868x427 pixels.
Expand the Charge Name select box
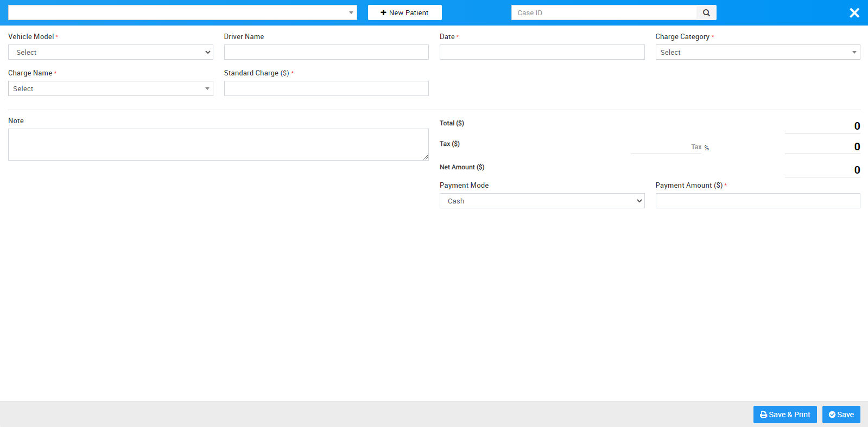coord(110,89)
